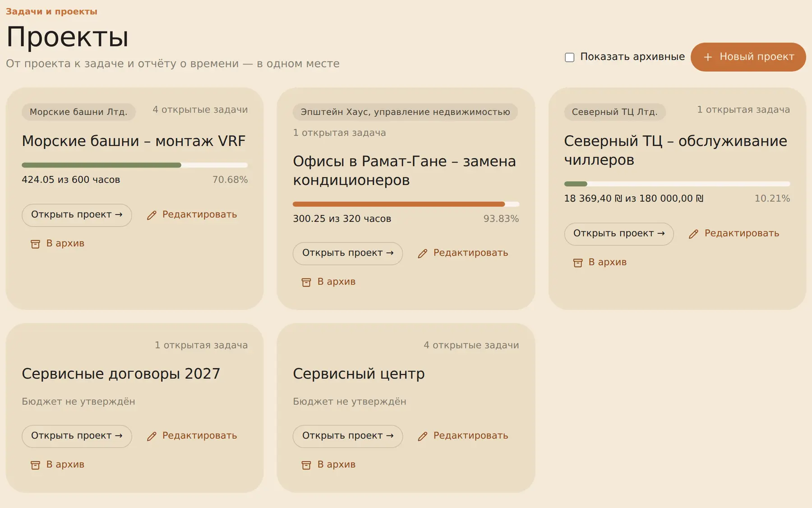Screen dimensions: 812x508
Task: Click the Задачи и проекты breadcrumb
Action: tap(51, 11)
